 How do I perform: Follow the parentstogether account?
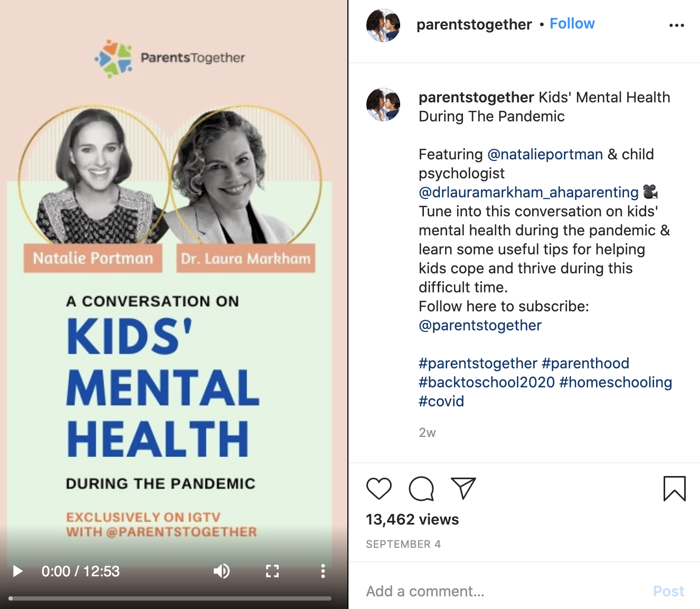572,24
